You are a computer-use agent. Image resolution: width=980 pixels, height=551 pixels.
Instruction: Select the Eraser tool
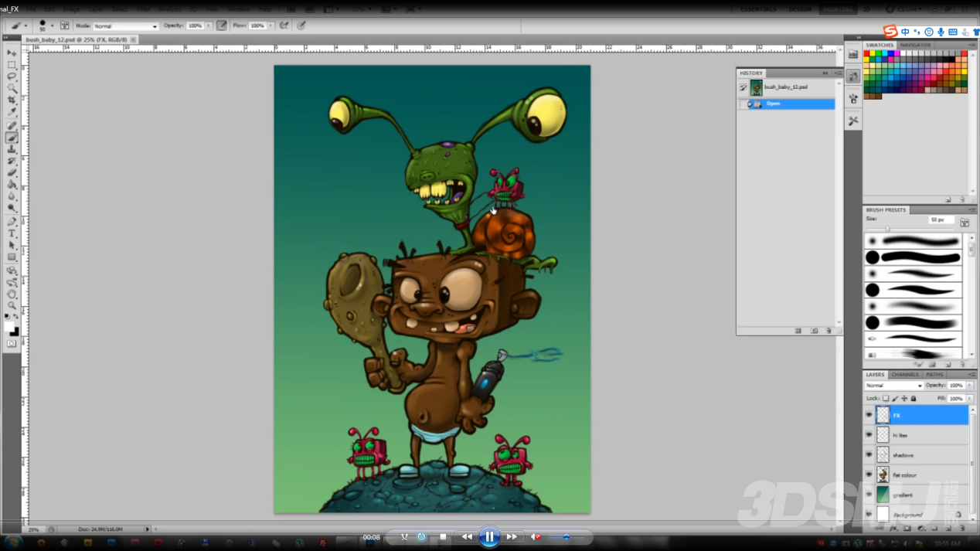point(12,172)
